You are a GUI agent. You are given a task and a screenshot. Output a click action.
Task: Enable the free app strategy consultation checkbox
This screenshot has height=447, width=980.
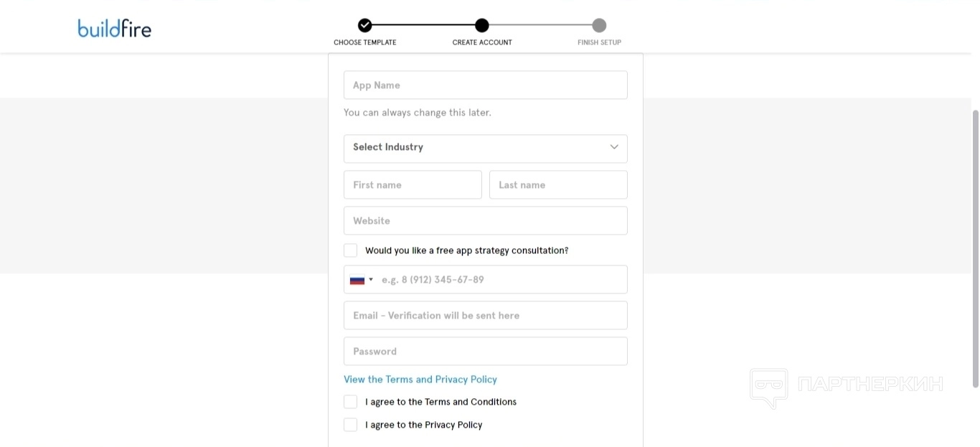click(x=351, y=250)
